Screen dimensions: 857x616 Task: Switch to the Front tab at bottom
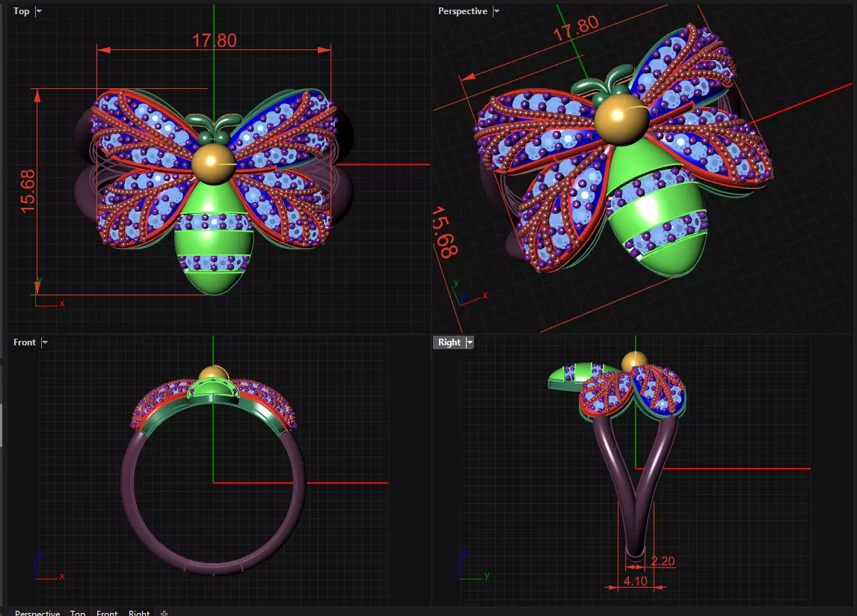pos(107,612)
